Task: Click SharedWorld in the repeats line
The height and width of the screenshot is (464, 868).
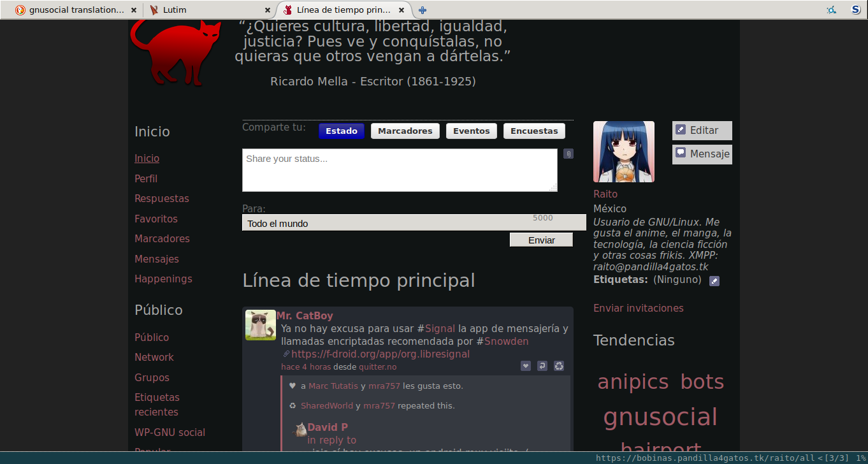Action: tap(327, 405)
